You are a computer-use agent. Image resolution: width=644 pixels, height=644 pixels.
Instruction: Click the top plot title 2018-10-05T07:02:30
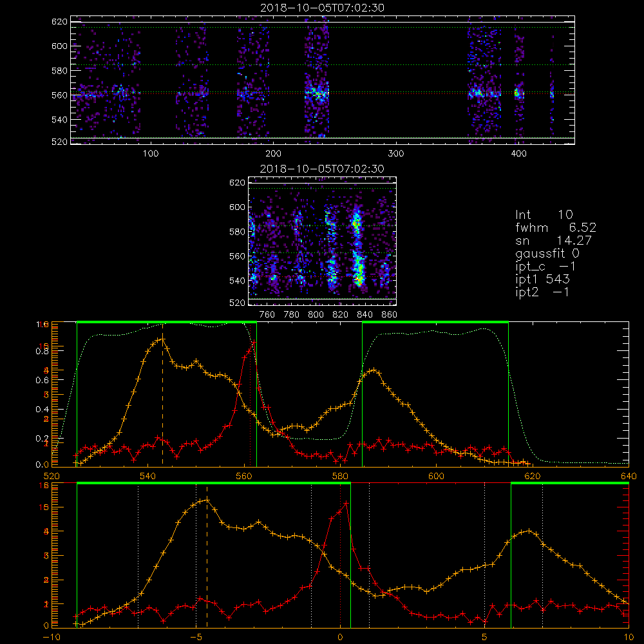[322, 8]
